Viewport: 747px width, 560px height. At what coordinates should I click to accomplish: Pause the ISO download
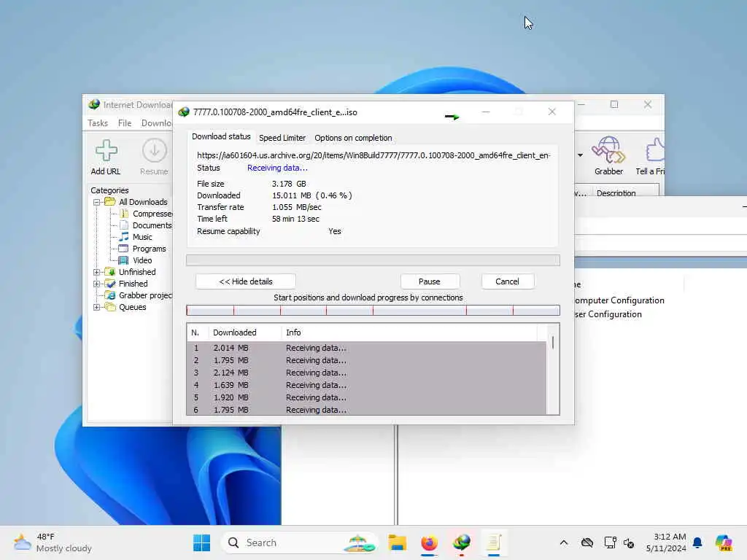pos(429,281)
